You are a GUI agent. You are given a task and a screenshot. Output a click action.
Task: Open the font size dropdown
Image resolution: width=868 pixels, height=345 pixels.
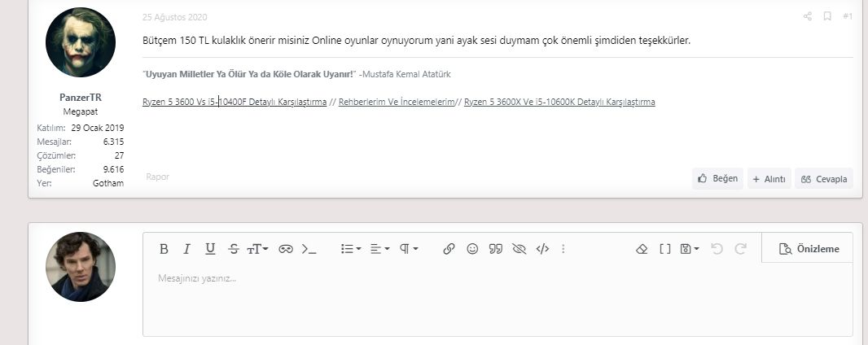(x=257, y=249)
